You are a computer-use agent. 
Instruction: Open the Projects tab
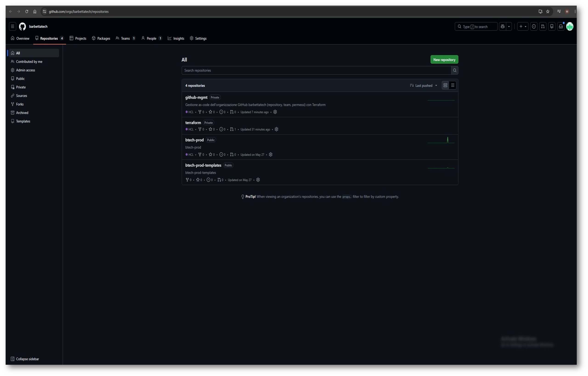pyautogui.click(x=78, y=38)
